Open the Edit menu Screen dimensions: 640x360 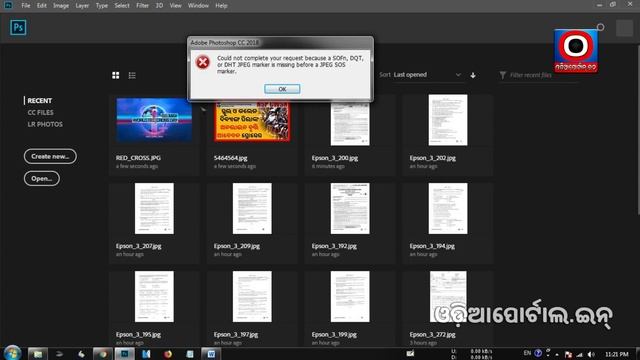[42, 6]
